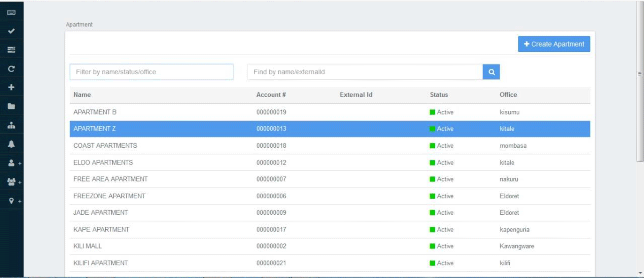Select the highlighted APARTMENT Z row

coord(330,129)
